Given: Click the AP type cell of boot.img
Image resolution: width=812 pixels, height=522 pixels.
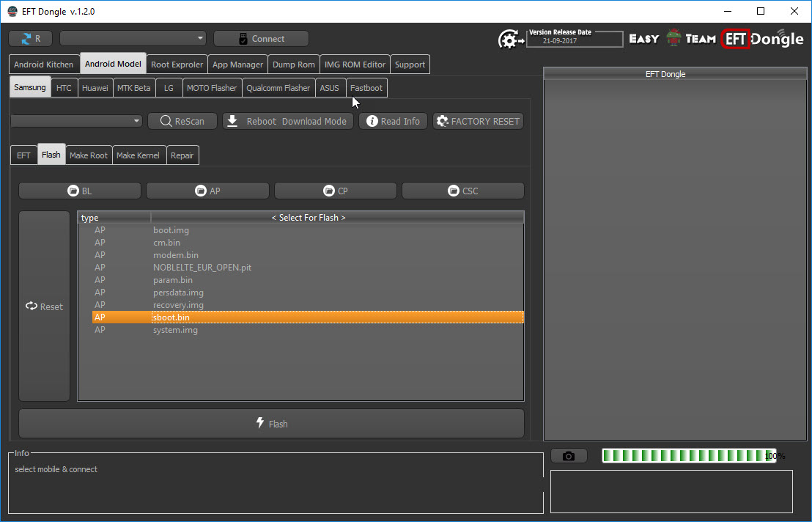Looking at the screenshot, I should pyautogui.click(x=100, y=230).
